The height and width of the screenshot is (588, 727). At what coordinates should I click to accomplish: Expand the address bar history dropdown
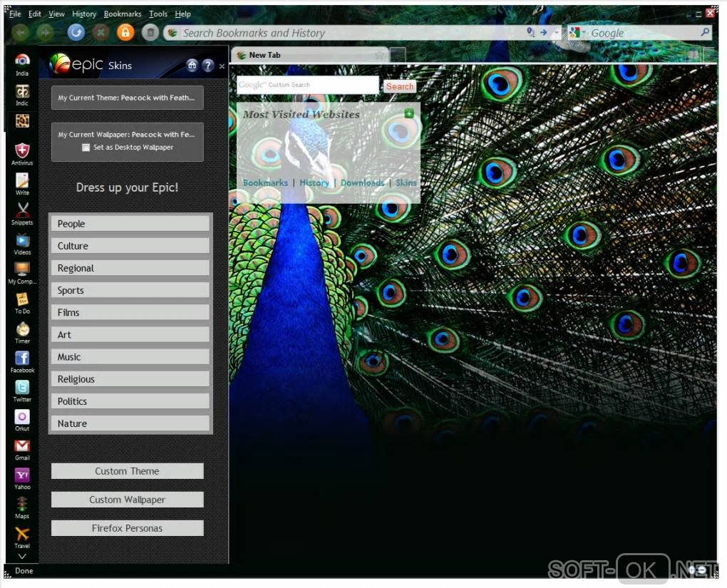tap(557, 33)
